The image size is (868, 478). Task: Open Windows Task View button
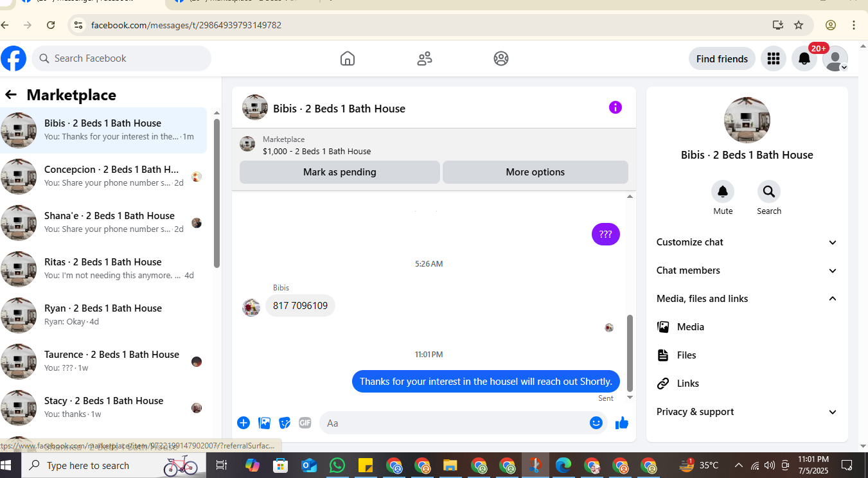(x=222, y=465)
